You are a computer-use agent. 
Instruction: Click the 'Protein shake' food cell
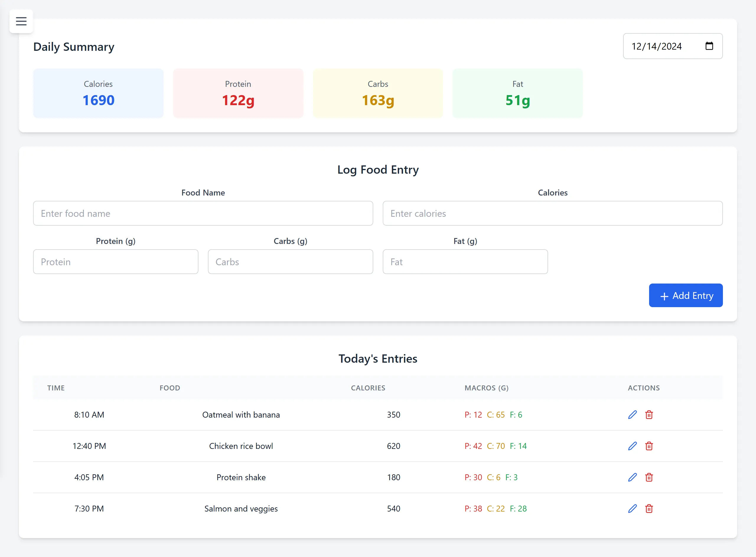point(241,478)
